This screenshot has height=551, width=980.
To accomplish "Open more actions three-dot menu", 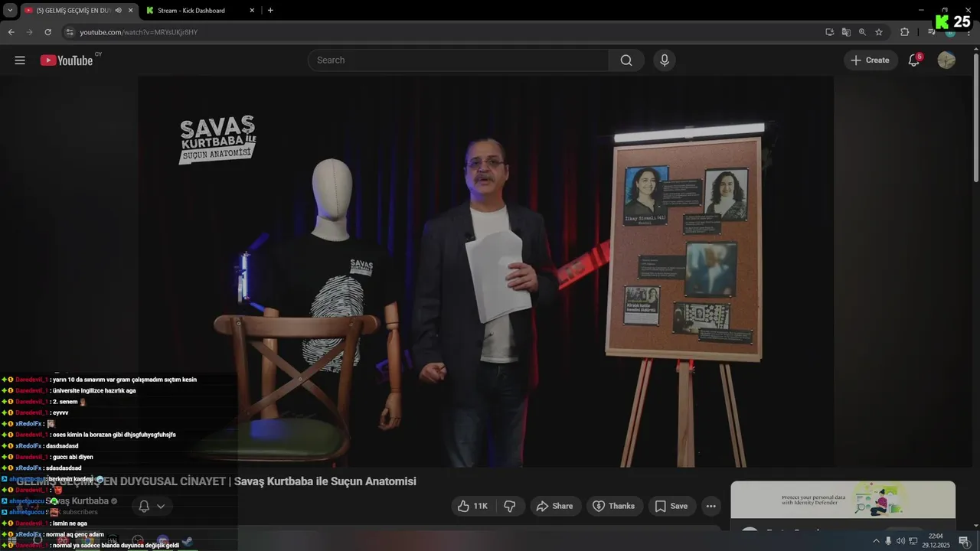I will pyautogui.click(x=711, y=506).
